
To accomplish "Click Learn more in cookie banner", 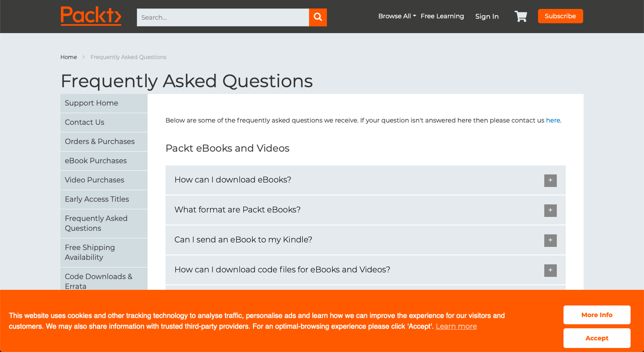I will (456, 326).
